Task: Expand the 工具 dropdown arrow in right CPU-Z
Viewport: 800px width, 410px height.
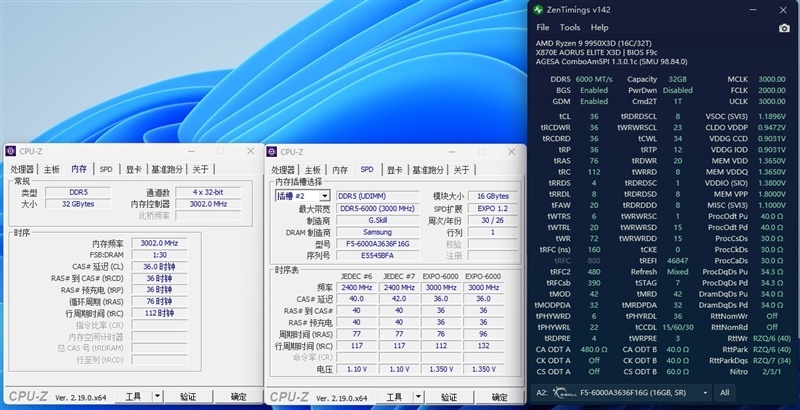Action: [x=418, y=397]
